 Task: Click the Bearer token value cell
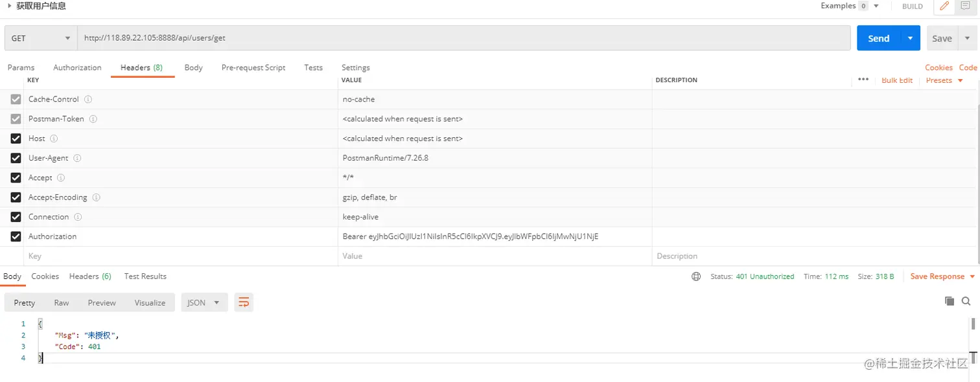[x=495, y=236]
